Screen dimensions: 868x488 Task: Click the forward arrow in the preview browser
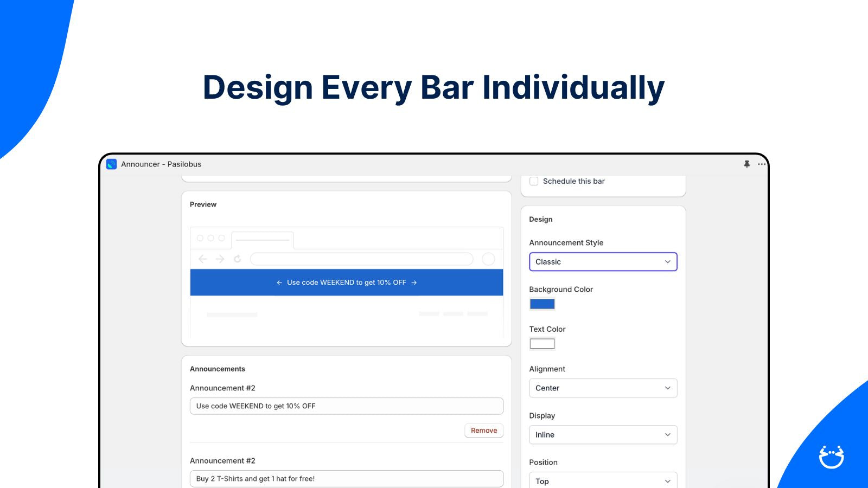click(x=220, y=259)
